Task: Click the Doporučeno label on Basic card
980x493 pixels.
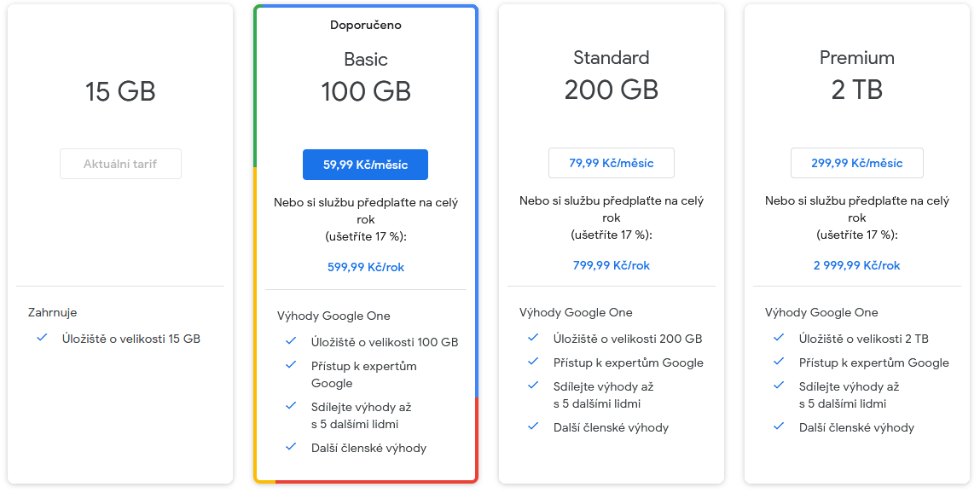Action: [x=365, y=25]
